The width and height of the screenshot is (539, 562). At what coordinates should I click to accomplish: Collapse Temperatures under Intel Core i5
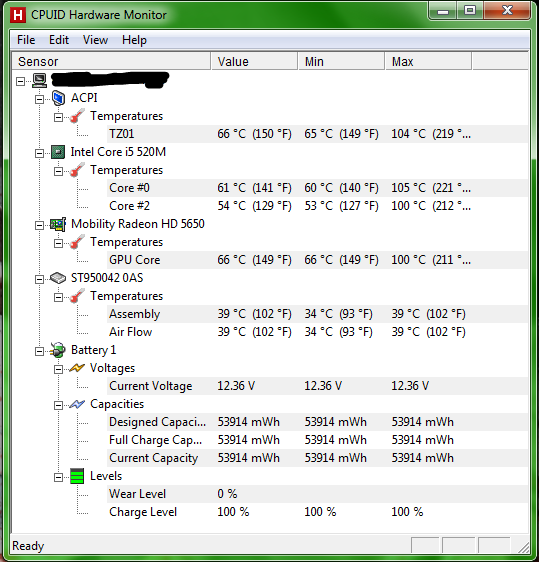point(58,171)
